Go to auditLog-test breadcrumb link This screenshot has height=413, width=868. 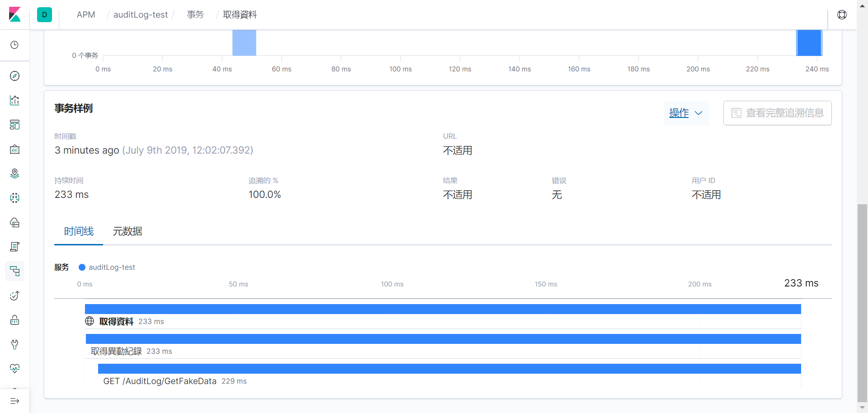point(141,15)
